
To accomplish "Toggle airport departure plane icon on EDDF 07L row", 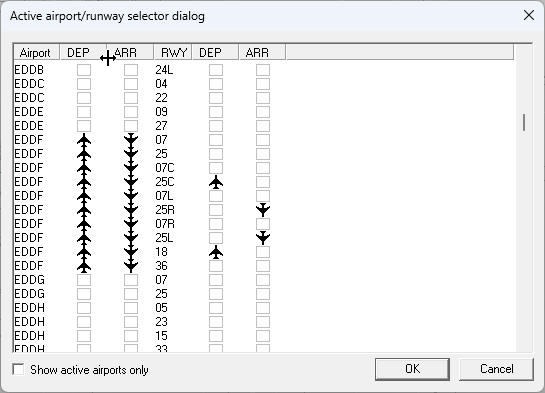I will coord(84,196).
